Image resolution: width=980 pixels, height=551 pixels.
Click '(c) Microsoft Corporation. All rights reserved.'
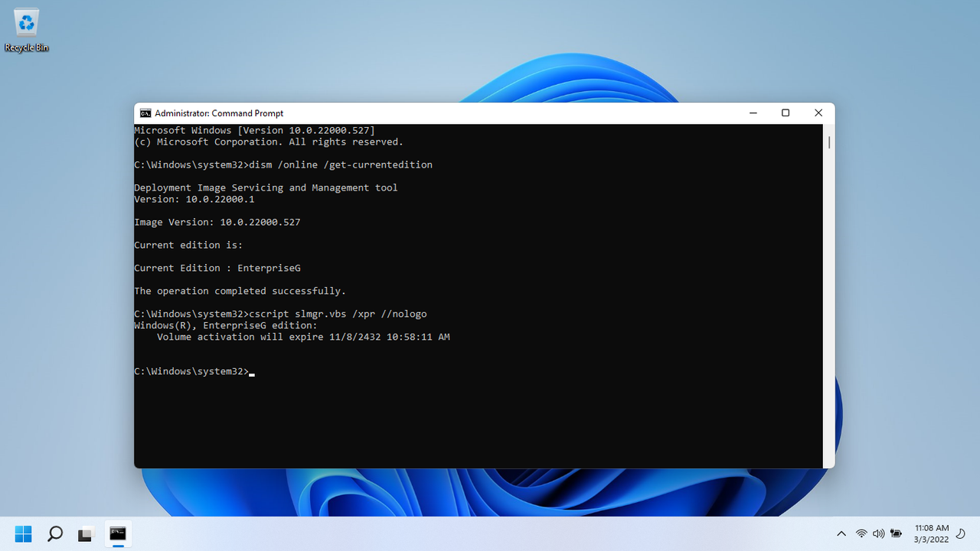point(269,142)
